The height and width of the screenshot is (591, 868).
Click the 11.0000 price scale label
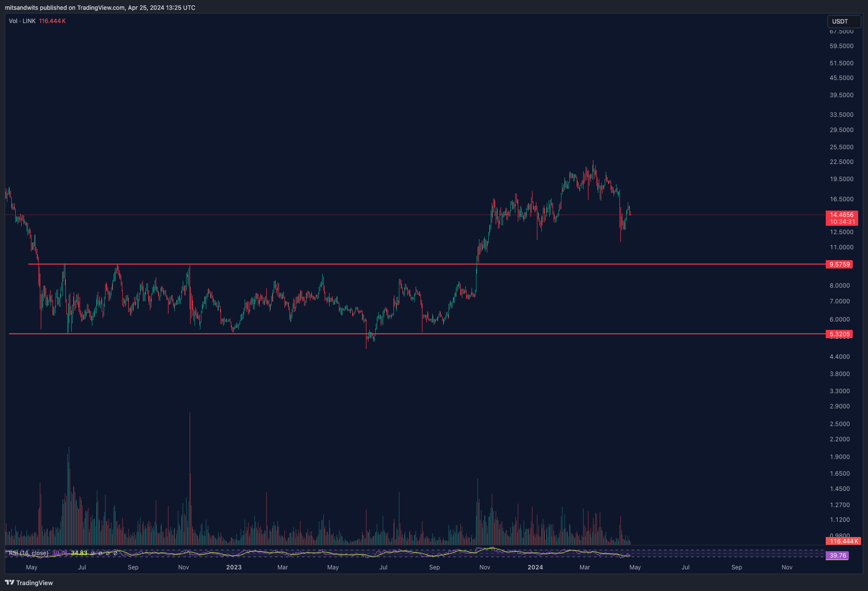click(841, 247)
